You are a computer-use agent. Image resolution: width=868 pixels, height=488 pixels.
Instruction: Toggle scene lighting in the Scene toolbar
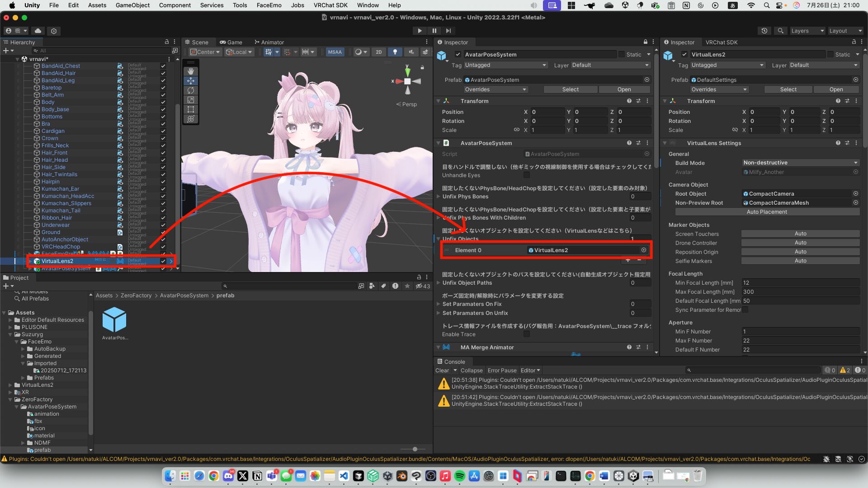pos(395,52)
